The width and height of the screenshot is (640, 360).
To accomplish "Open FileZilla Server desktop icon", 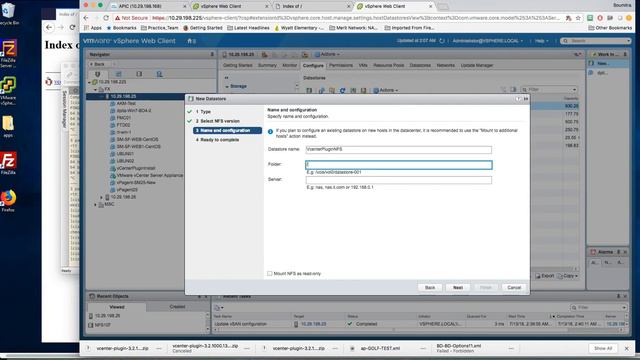I will point(8,53).
